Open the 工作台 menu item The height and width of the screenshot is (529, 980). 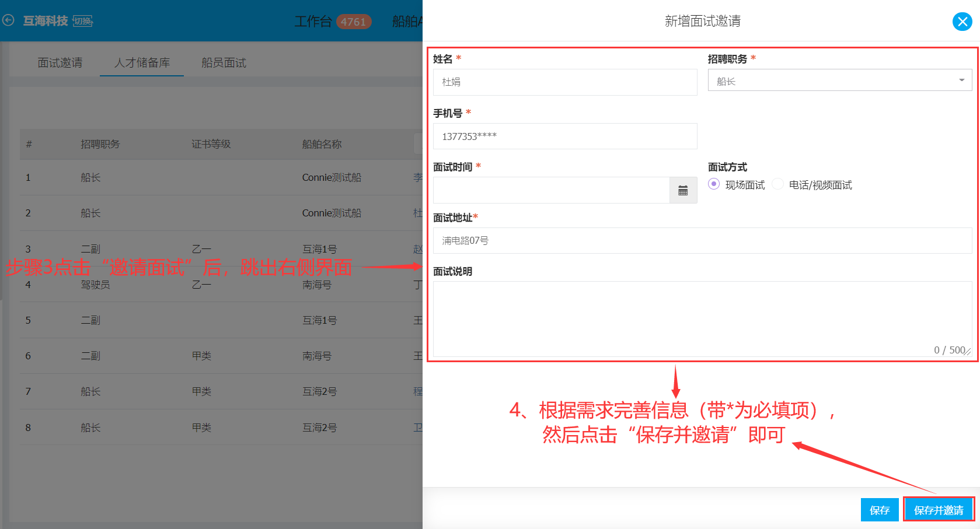(313, 22)
